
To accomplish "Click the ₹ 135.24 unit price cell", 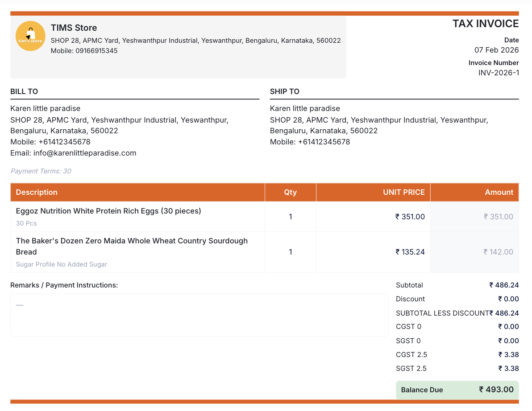I will (x=410, y=252).
